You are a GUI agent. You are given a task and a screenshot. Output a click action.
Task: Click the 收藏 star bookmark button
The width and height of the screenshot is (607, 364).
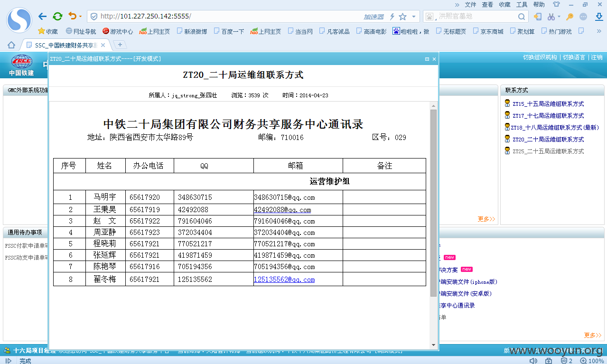48,31
